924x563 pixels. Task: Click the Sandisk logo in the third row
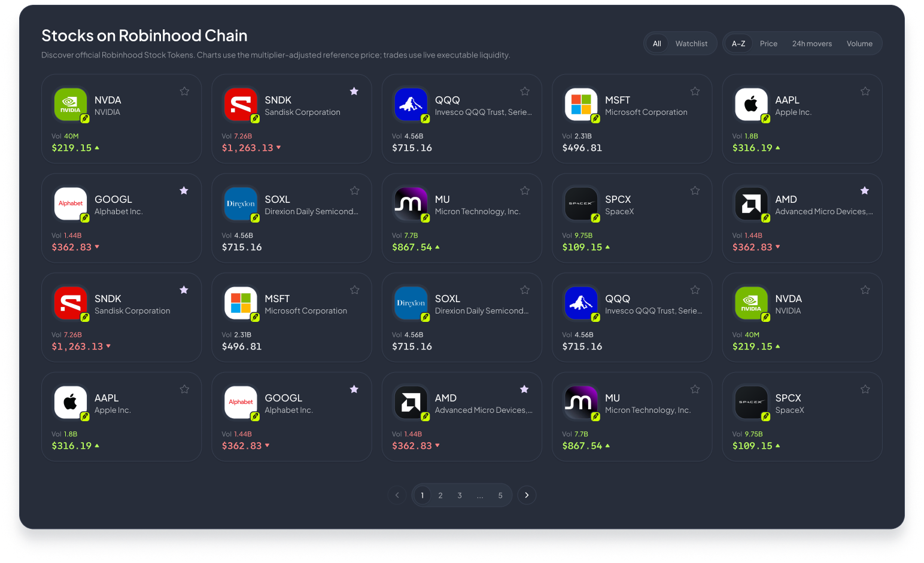[x=71, y=303]
